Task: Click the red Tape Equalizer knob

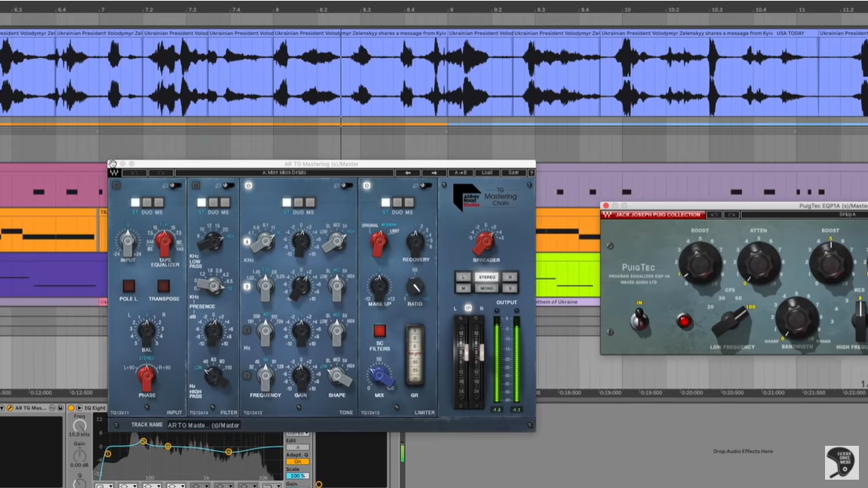Action: click(x=164, y=241)
